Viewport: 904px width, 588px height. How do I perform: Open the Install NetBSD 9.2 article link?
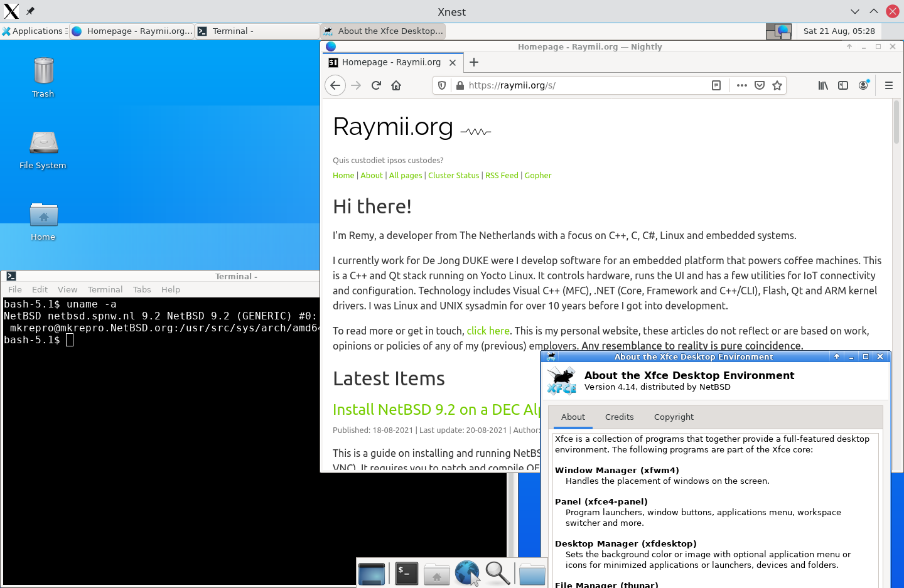(x=433, y=409)
